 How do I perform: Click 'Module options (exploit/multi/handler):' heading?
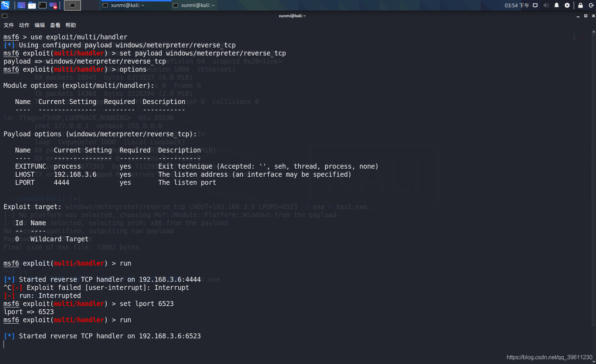pyautogui.click(x=79, y=85)
